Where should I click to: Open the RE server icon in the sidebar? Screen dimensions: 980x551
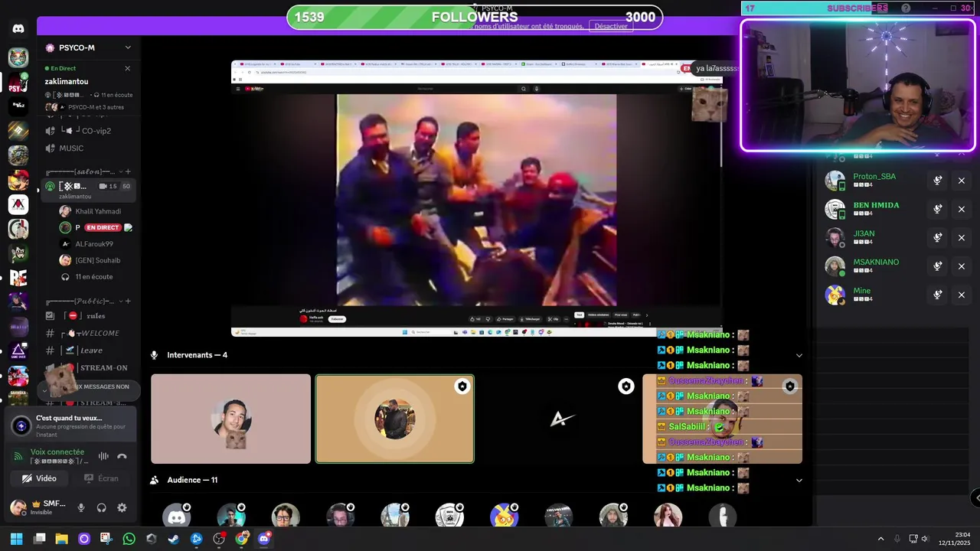click(18, 278)
